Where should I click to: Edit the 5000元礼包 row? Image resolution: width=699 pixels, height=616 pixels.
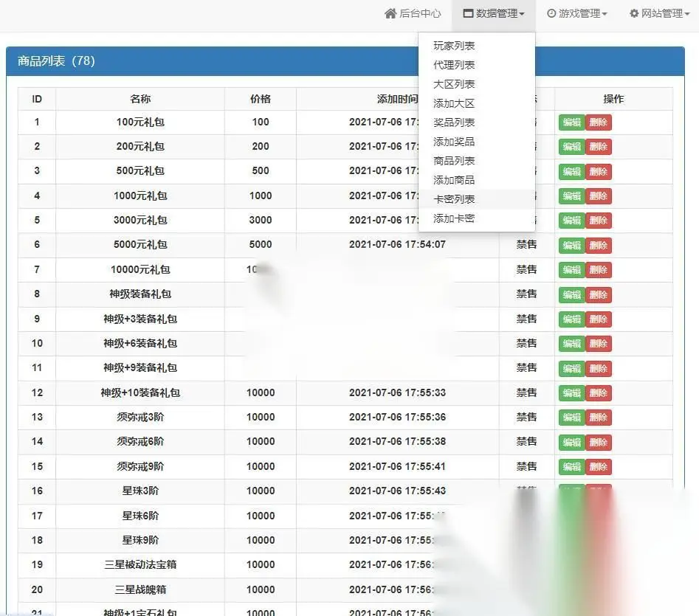click(x=571, y=245)
